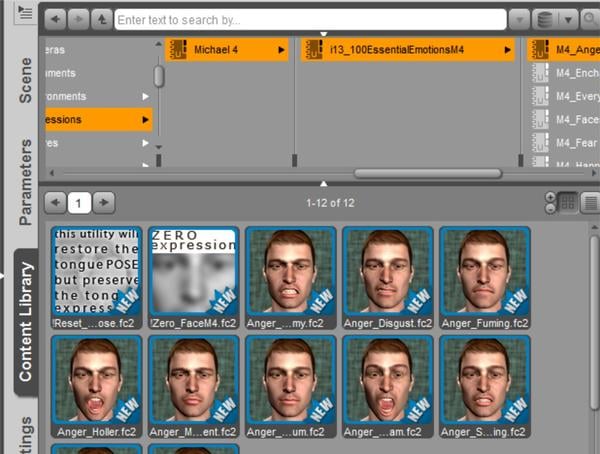Expand i13_100EssentialEmotionsM4 arrow

click(x=507, y=50)
